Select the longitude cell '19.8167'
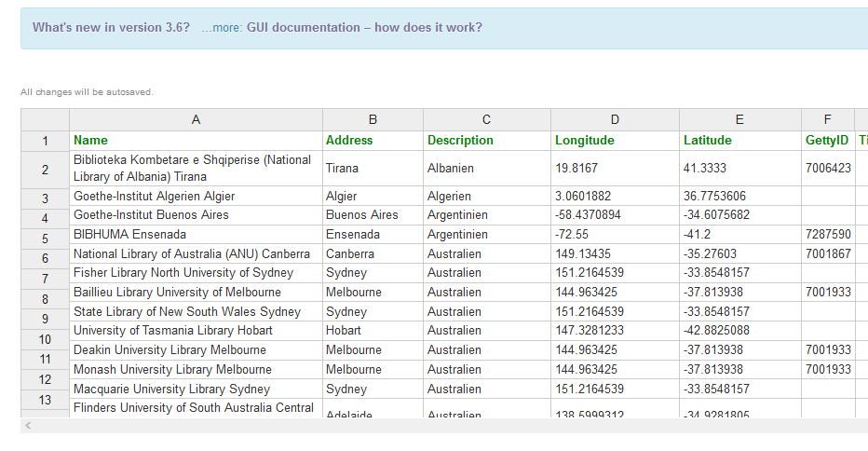868x451 pixels. pyautogui.click(x=615, y=169)
